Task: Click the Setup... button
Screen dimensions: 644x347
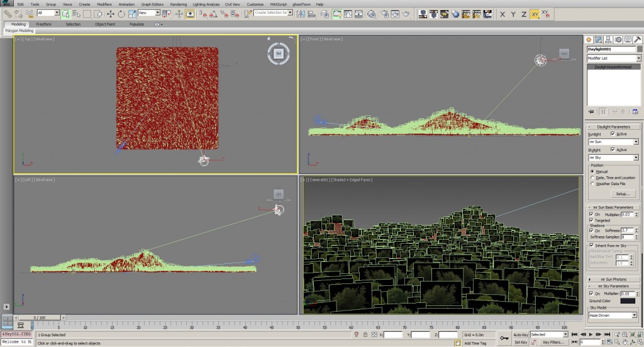Action: click(x=622, y=193)
